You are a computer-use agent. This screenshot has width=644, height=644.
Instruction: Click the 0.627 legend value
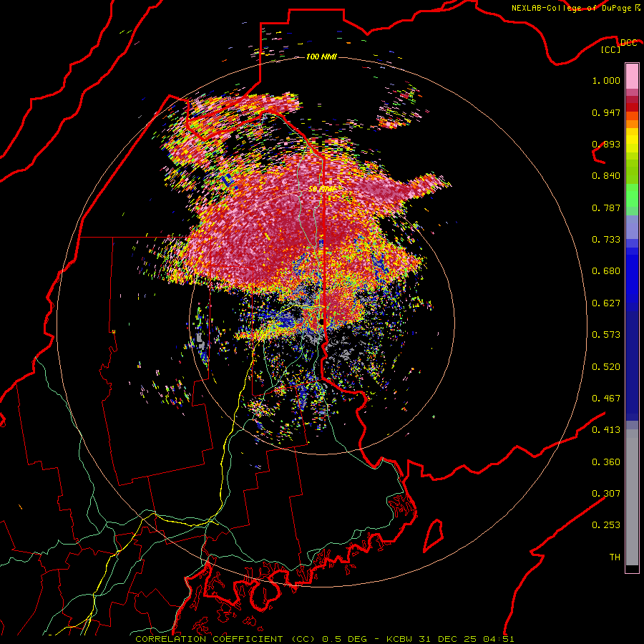tap(606, 303)
